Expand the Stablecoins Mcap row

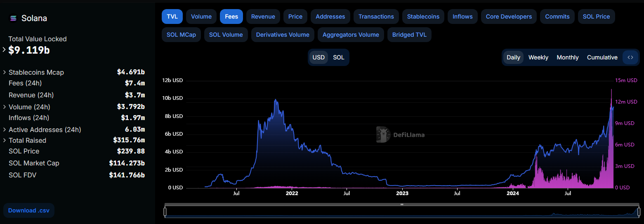click(5, 72)
